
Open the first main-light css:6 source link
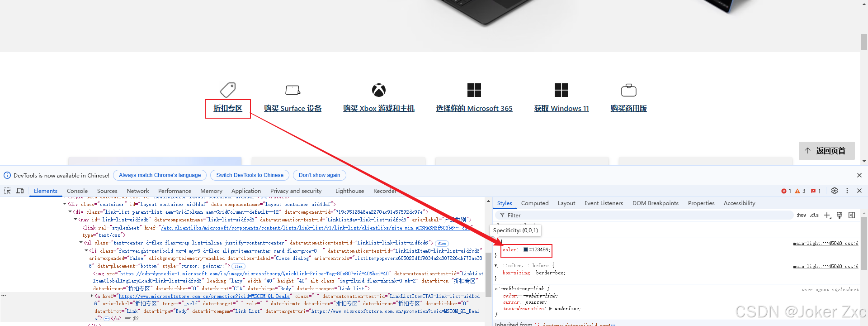[826, 244]
